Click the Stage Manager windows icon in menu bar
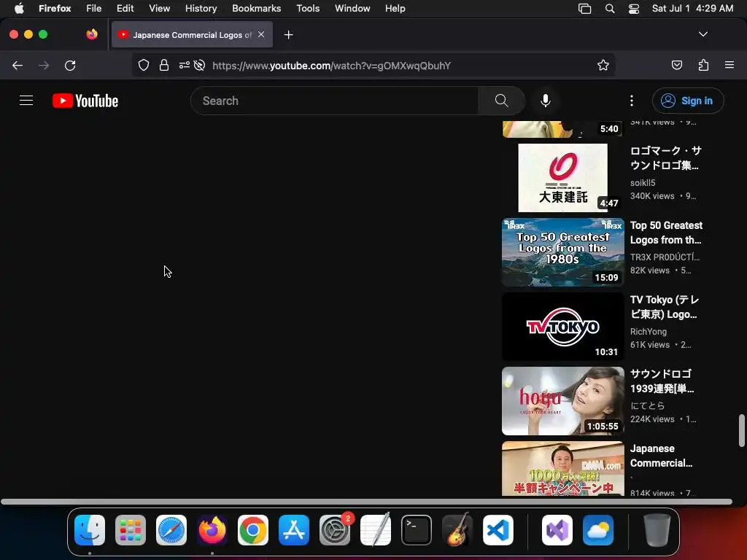Screen dimensions: 747x560 [x=584, y=8]
